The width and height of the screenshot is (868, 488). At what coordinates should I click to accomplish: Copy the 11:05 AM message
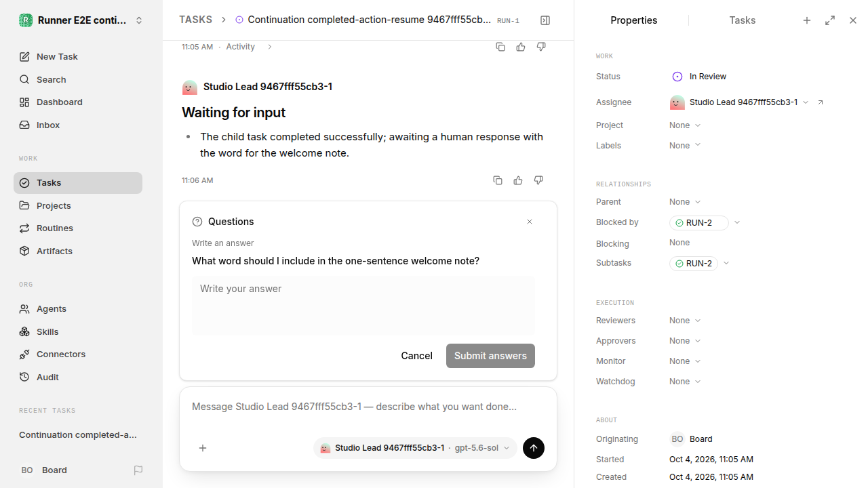tap(500, 47)
